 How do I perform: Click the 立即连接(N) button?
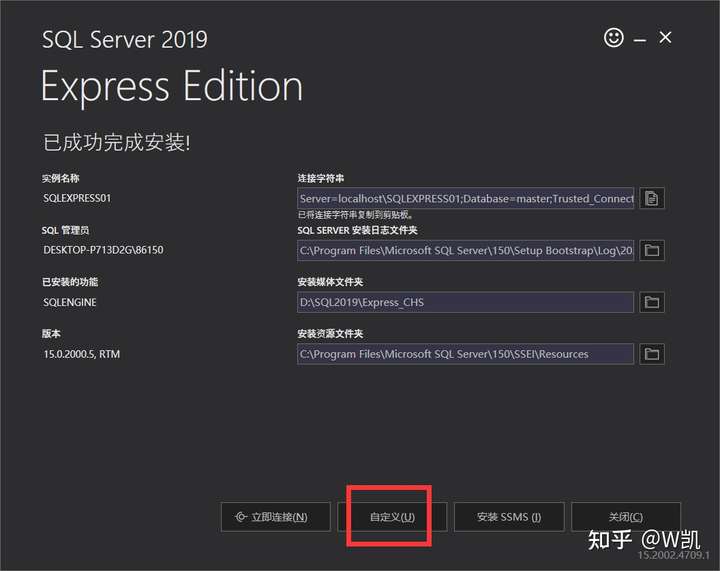(276, 517)
